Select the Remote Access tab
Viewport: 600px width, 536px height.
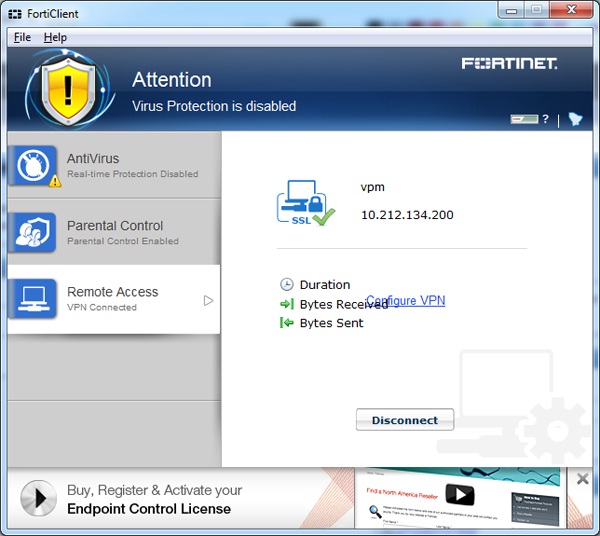[114, 299]
